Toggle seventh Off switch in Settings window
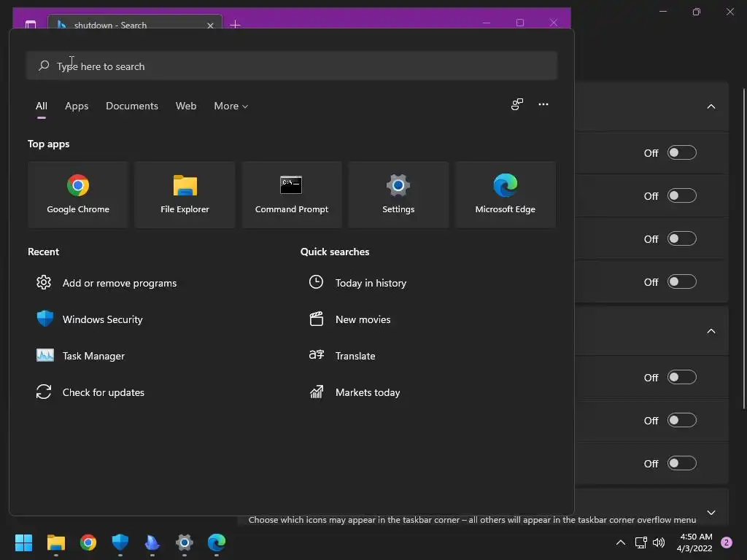The height and width of the screenshot is (560, 747). pos(682,463)
